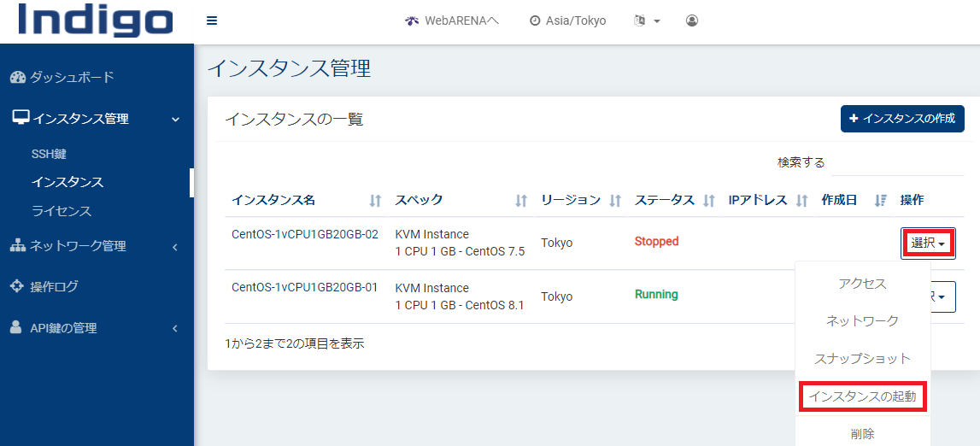Sort by 作成日 column sort icon

point(881,201)
